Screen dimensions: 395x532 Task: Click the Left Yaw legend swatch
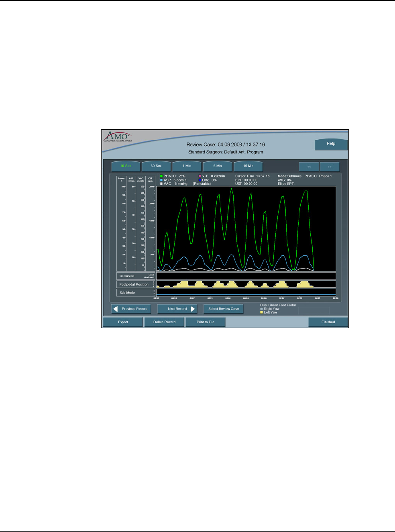262,312
